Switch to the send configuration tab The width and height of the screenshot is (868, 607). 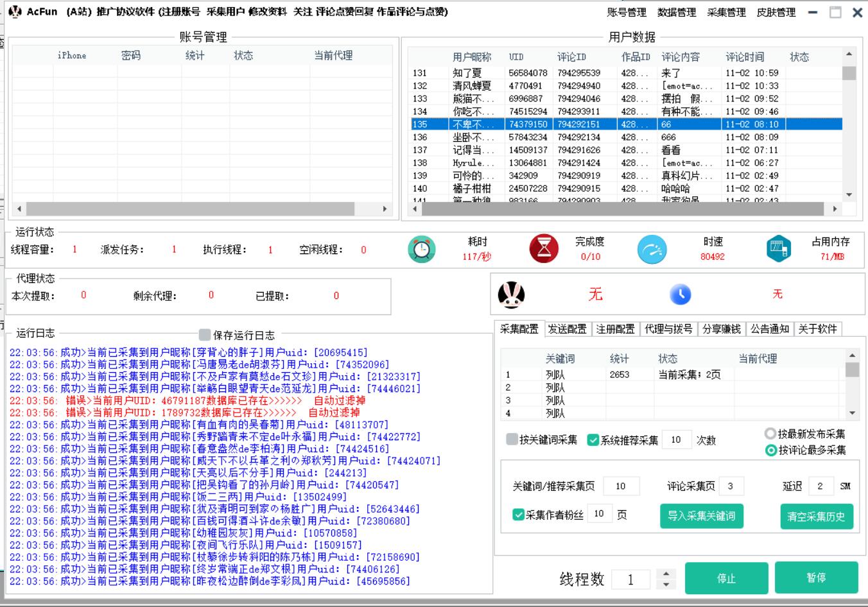(x=567, y=329)
